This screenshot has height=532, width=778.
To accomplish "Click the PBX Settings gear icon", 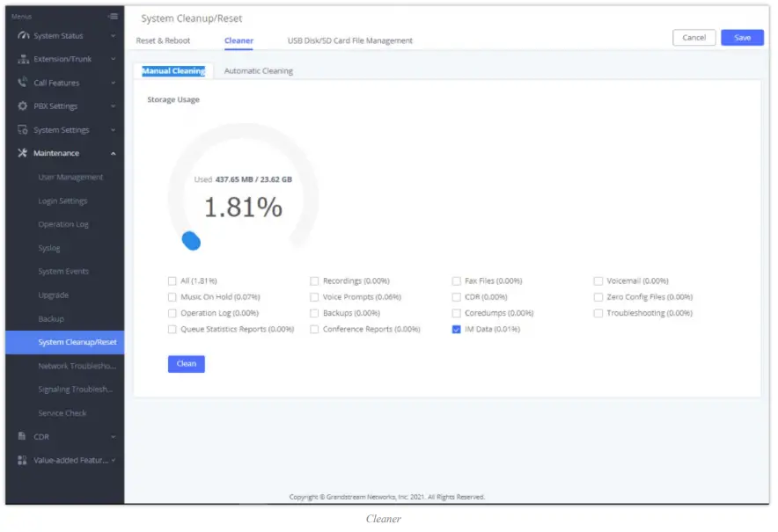I will pyautogui.click(x=23, y=106).
